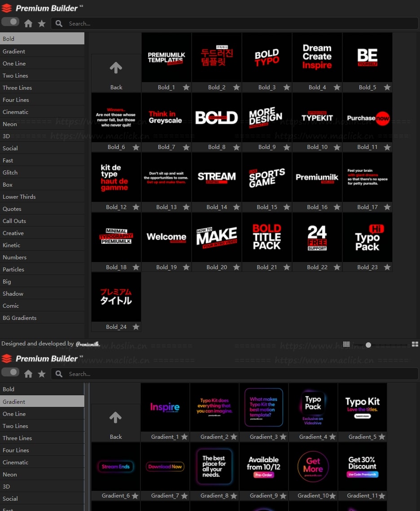The width and height of the screenshot is (420, 511).
Task: Choose the TYPEKIT Bold_10 thumbnail
Action: (317, 118)
